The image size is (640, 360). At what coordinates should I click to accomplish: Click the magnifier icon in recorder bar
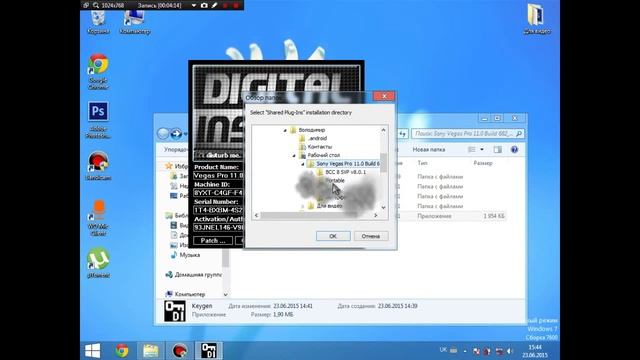96,5
